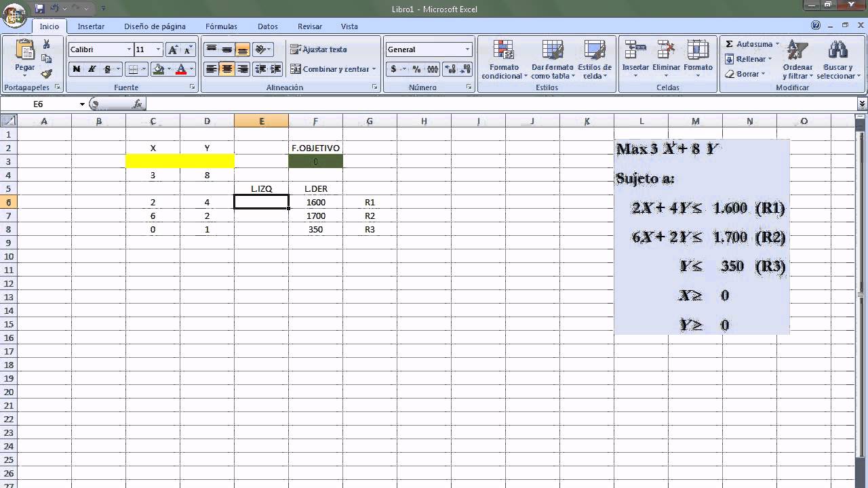868x488 pixels.
Task: Switch to the Vista tab
Action: 349,26
